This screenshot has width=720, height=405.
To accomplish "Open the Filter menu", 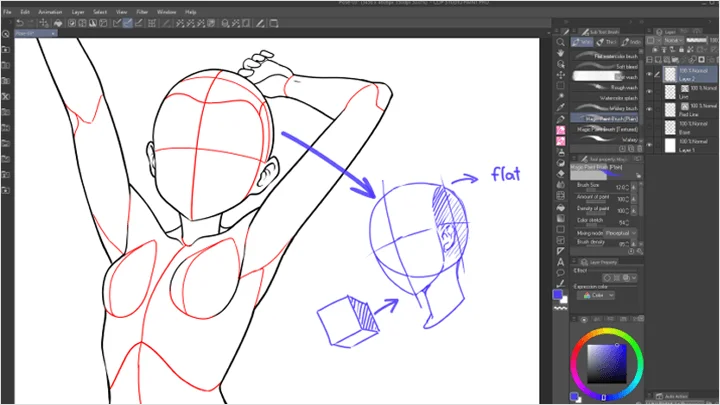I will click(142, 12).
